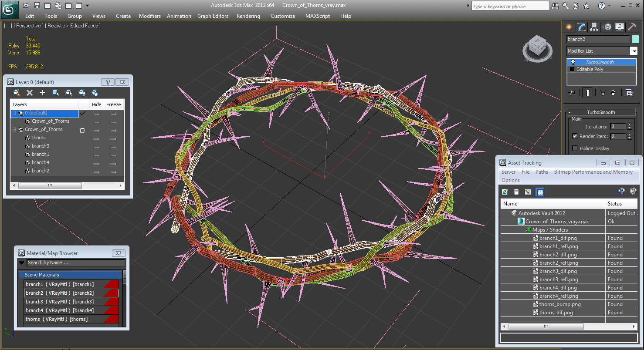Click Realistic + Edged Faces shading label
This screenshot has height=350, width=644.
click(x=73, y=26)
